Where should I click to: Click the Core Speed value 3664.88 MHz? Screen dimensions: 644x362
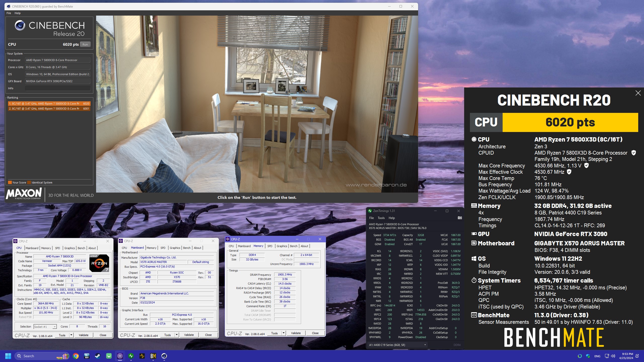click(46, 304)
